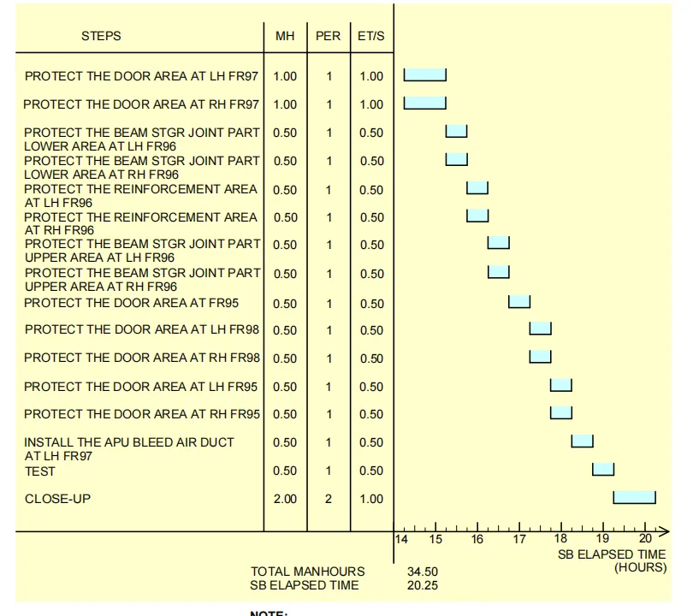Click the SB elapsed time value 20.25
Image resolution: width=693 pixels, height=616 pixels.
(x=423, y=585)
